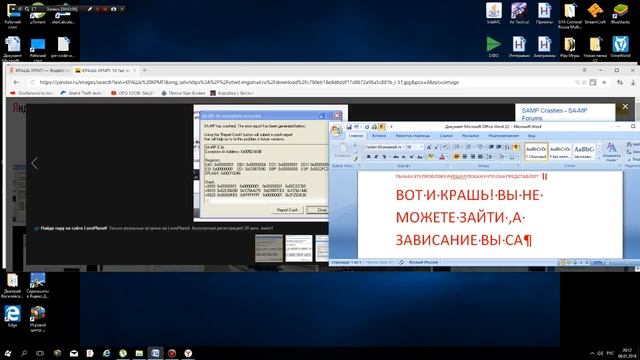Switch to Word from taskbar
The image size is (640, 360).
(x=156, y=353)
